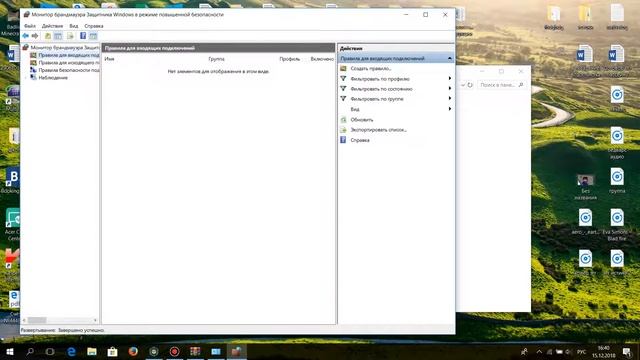Screen dimensions: 640x360
Task: Sort by the Включено column header
Action: pyautogui.click(x=322, y=59)
